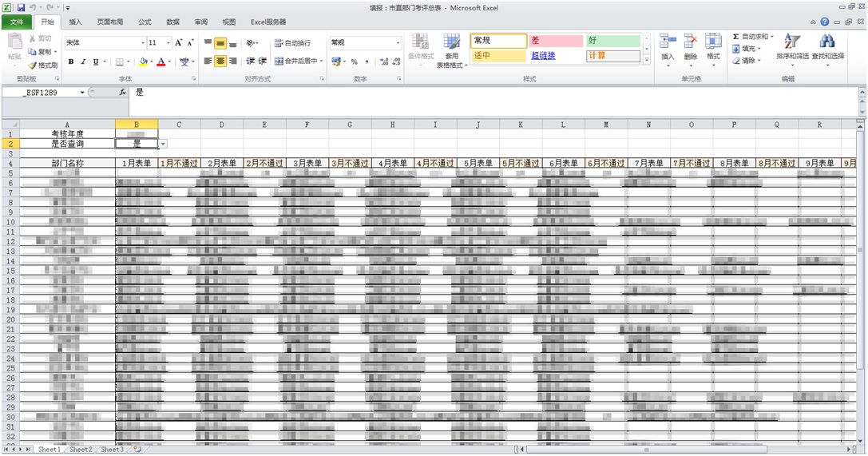Image resolution: width=868 pixels, height=456 pixels.
Task: Toggle italic formatting
Action: [83, 61]
